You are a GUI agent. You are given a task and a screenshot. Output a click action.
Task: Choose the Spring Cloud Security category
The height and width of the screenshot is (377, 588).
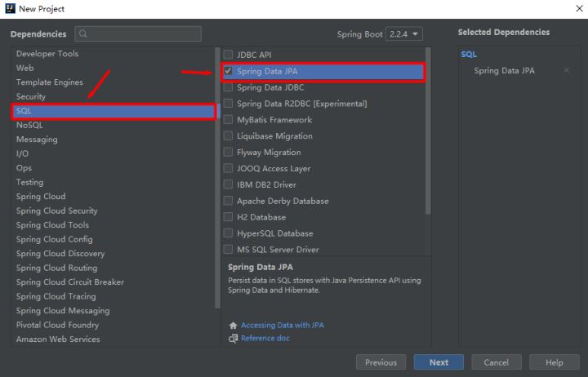[x=56, y=211]
